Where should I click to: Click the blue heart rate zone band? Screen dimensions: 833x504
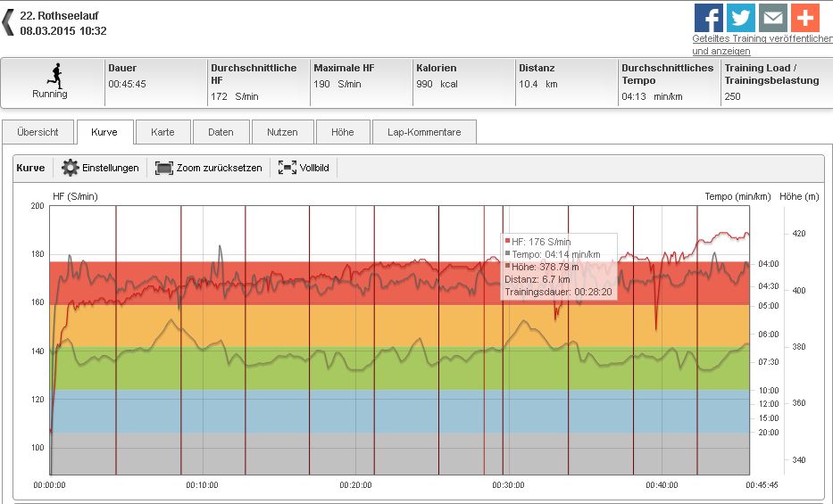pos(268,410)
